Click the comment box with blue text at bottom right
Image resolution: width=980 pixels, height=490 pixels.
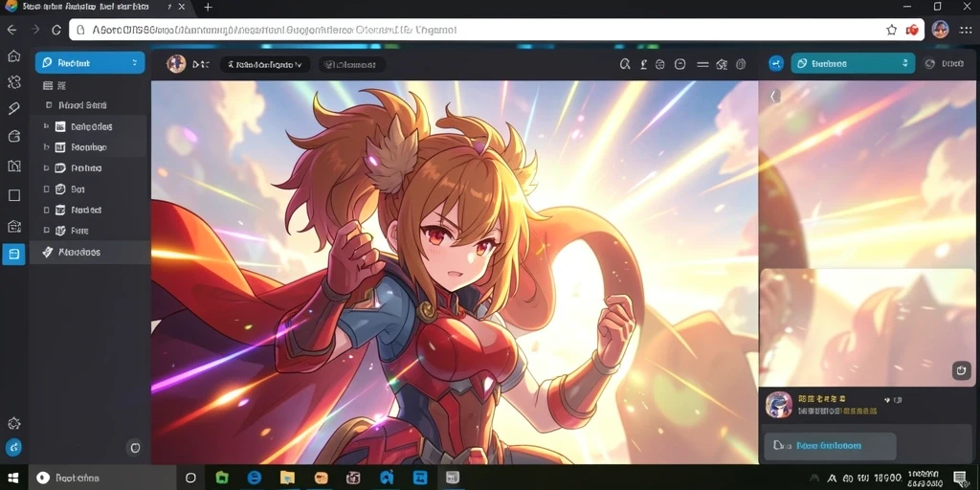(x=830, y=446)
